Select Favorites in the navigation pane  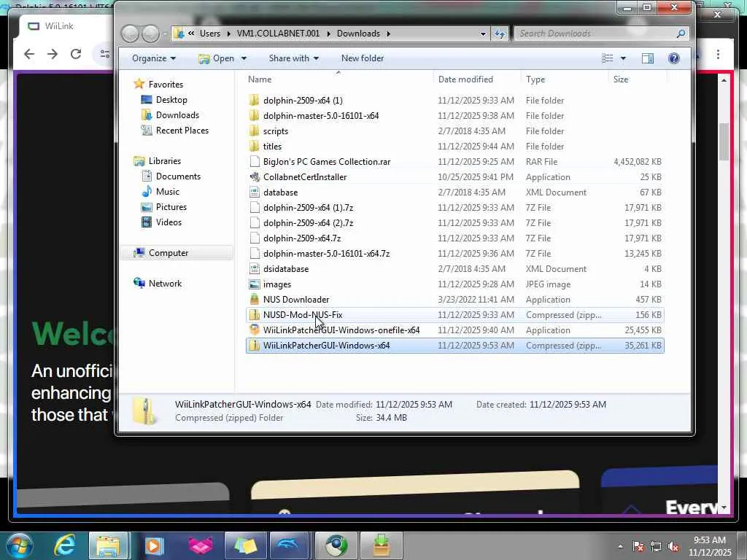coord(166,85)
